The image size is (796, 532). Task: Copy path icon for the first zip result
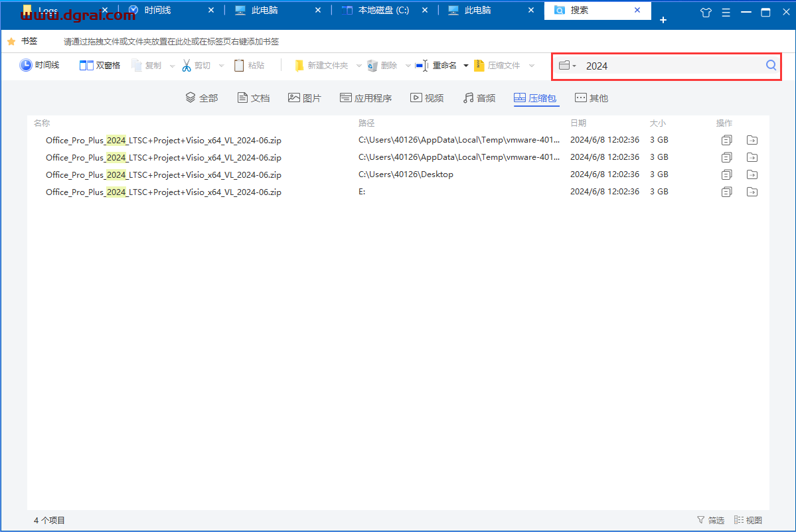pos(726,140)
